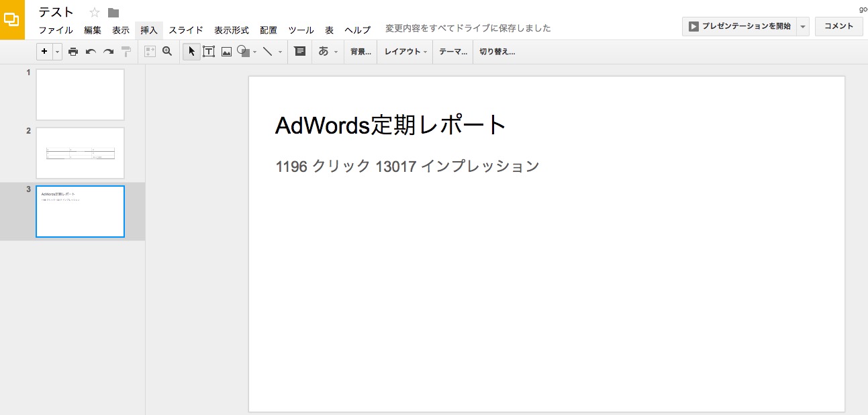Open the 配置 menu

point(269,30)
